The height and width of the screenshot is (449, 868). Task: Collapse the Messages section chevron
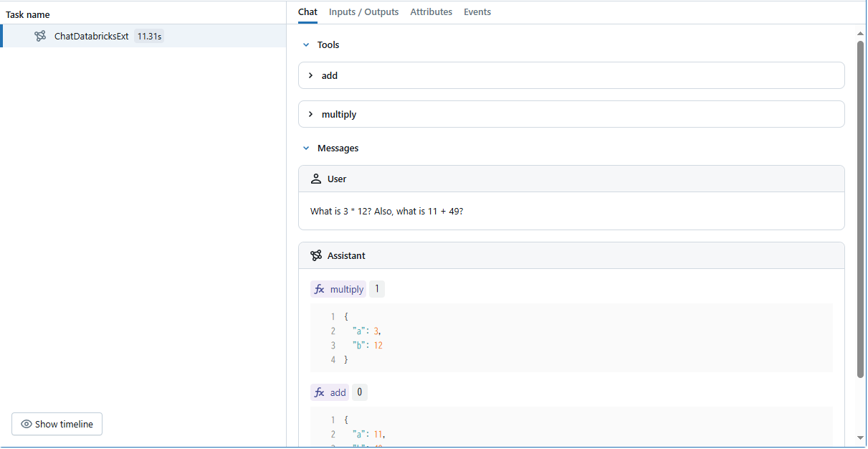[x=306, y=148]
